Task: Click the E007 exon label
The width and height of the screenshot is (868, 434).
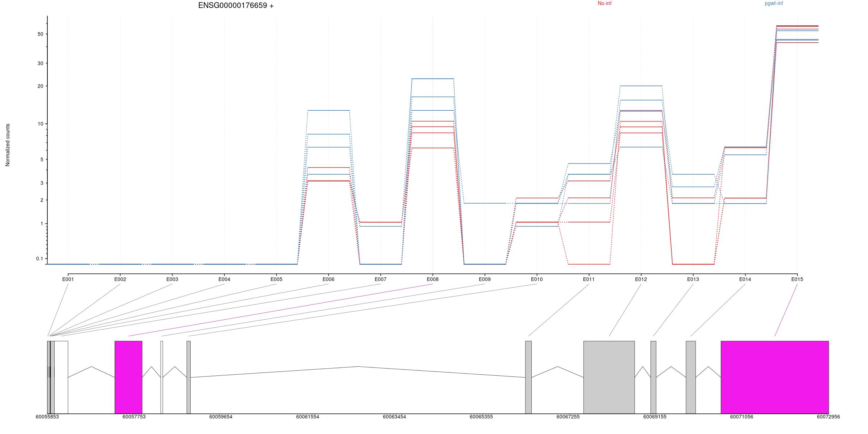Action: coord(380,279)
